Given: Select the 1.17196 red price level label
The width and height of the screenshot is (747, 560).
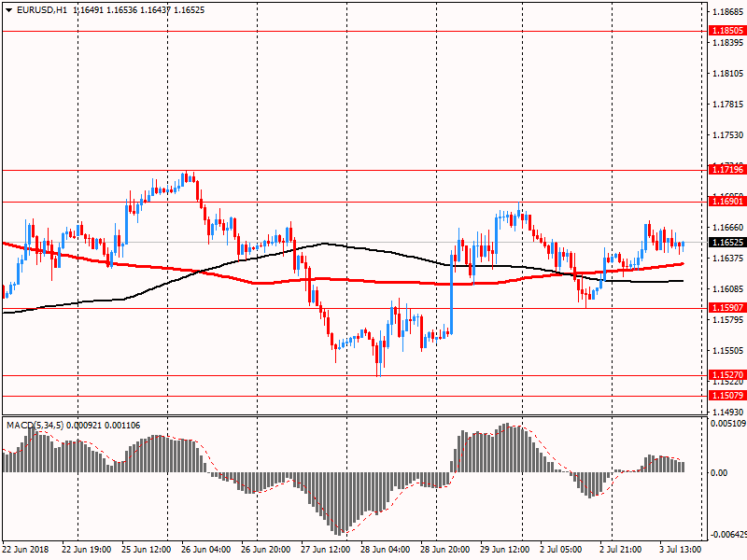Looking at the screenshot, I should 727,170.
